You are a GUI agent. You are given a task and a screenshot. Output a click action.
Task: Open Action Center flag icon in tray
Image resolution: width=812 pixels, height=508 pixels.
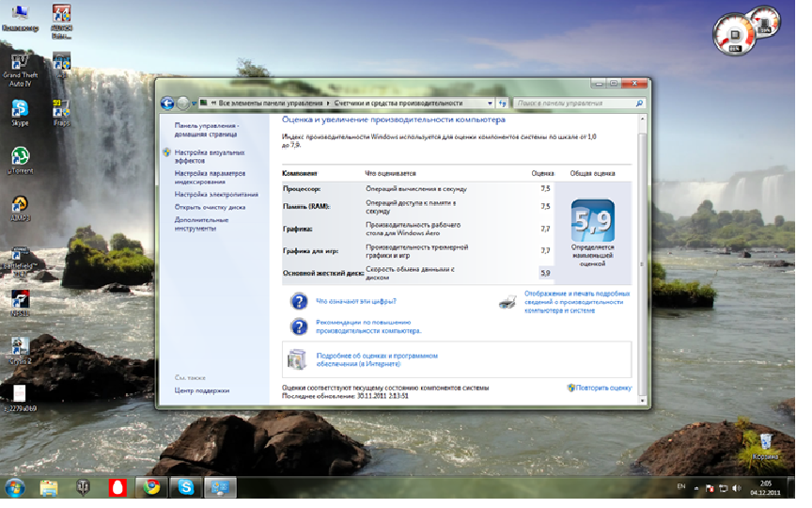(x=710, y=488)
